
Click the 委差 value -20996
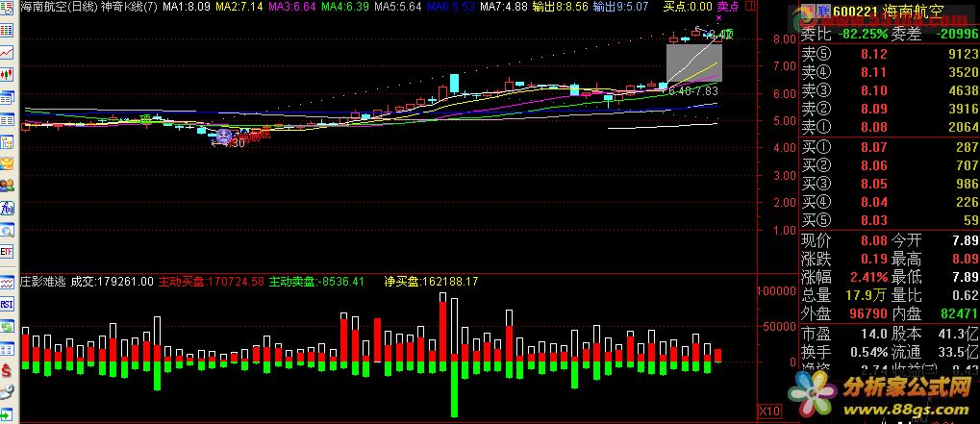click(x=956, y=35)
